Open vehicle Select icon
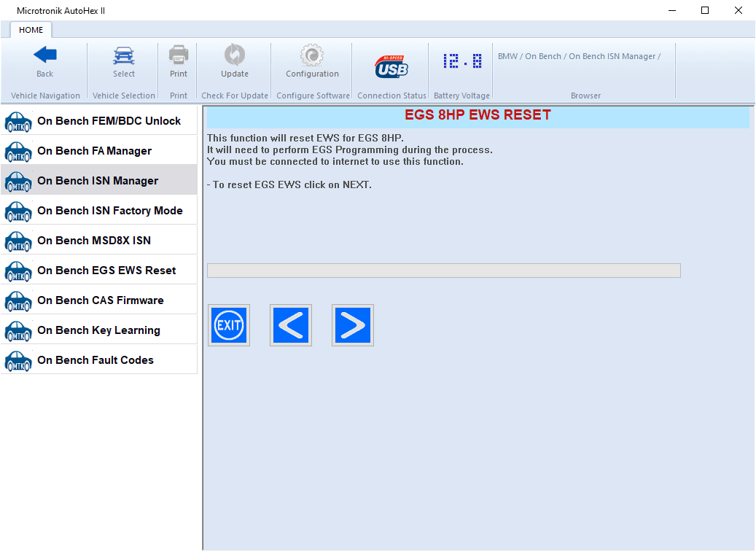Viewport: 756px width, 552px height. click(x=124, y=55)
